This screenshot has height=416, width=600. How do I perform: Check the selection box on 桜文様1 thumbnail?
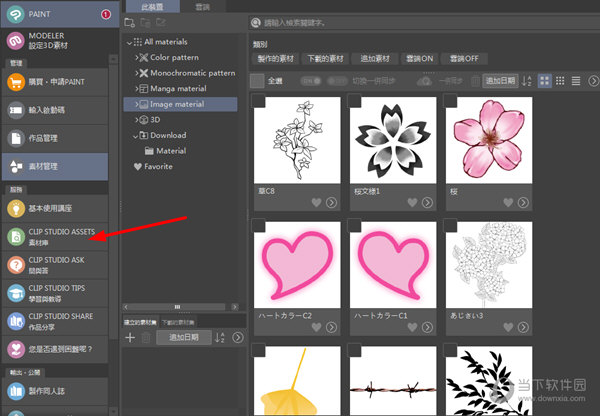point(355,100)
